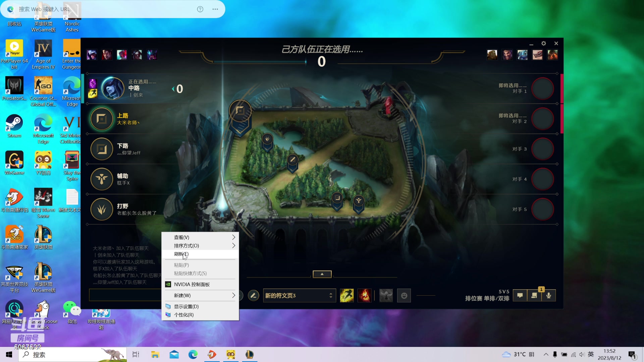
Task: Open File Explorer from the taskbar
Action: point(155,355)
